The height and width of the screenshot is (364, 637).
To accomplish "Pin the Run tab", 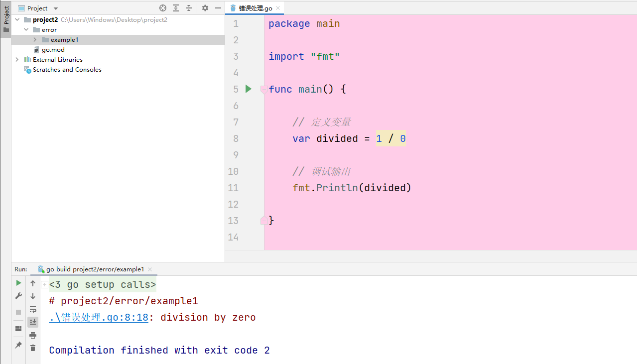I will 18,345.
